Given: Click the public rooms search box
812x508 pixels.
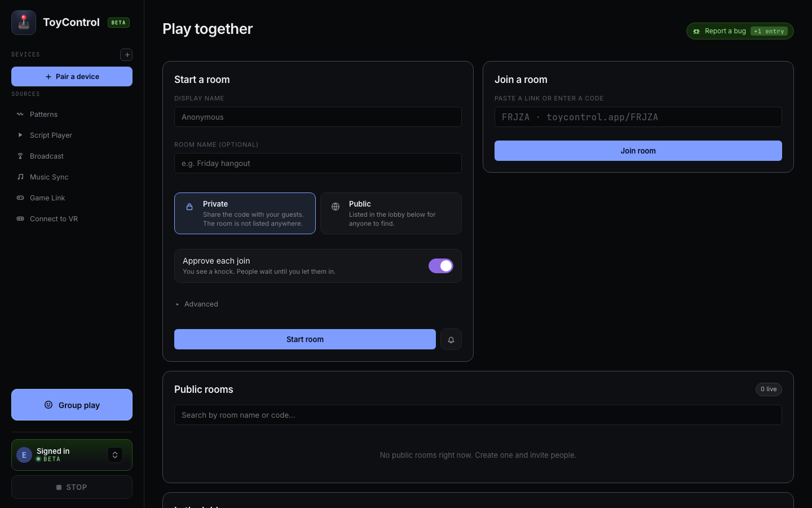Looking at the screenshot, I should tap(478, 415).
